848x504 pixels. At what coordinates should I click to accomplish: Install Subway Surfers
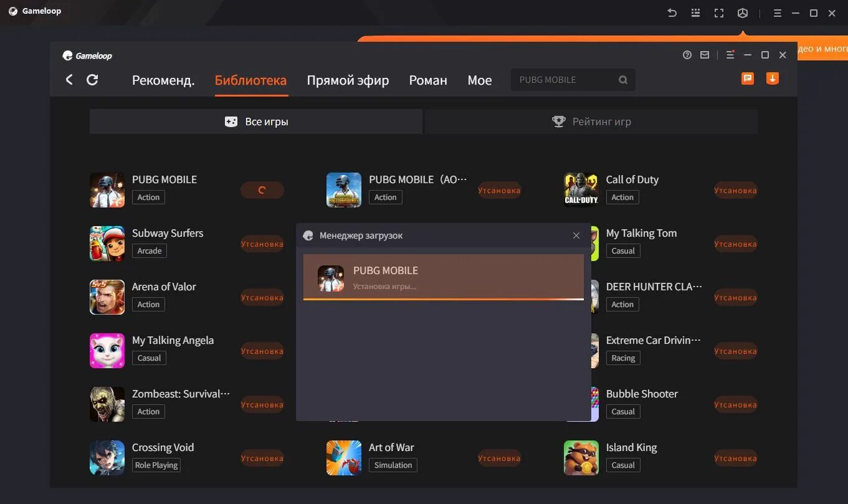[262, 244]
